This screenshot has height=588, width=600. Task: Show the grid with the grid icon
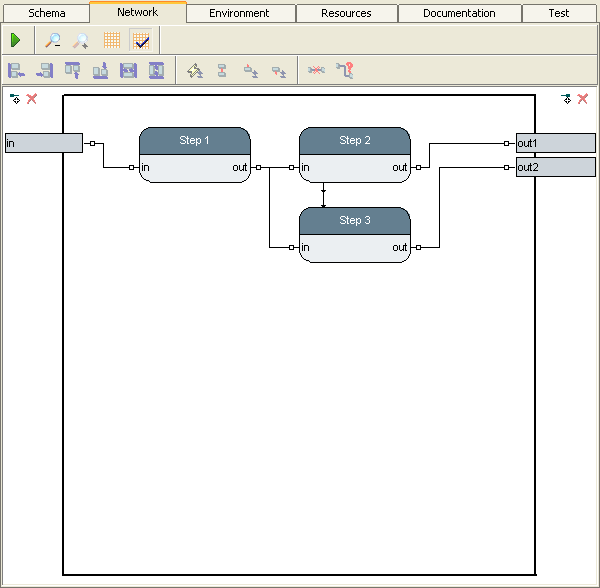[x=112, y=41]
